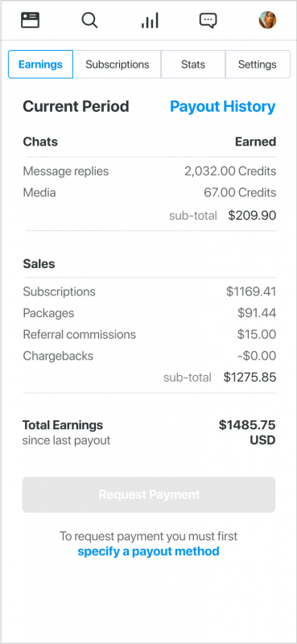Go to the Settings tab

(x=258, y=64)
